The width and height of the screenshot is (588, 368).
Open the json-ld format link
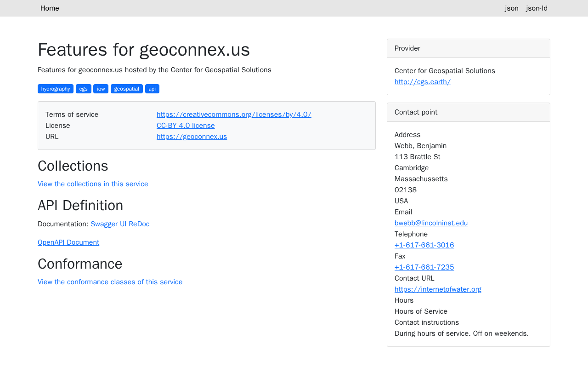tap(537, 8)
